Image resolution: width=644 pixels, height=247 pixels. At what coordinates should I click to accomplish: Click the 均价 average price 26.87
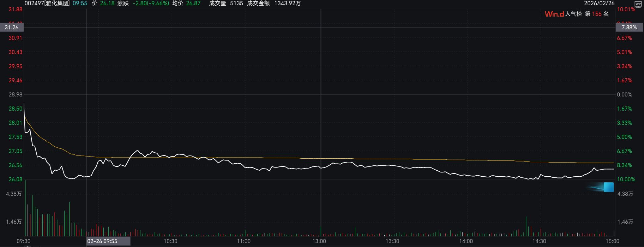[x=193, y=3]
